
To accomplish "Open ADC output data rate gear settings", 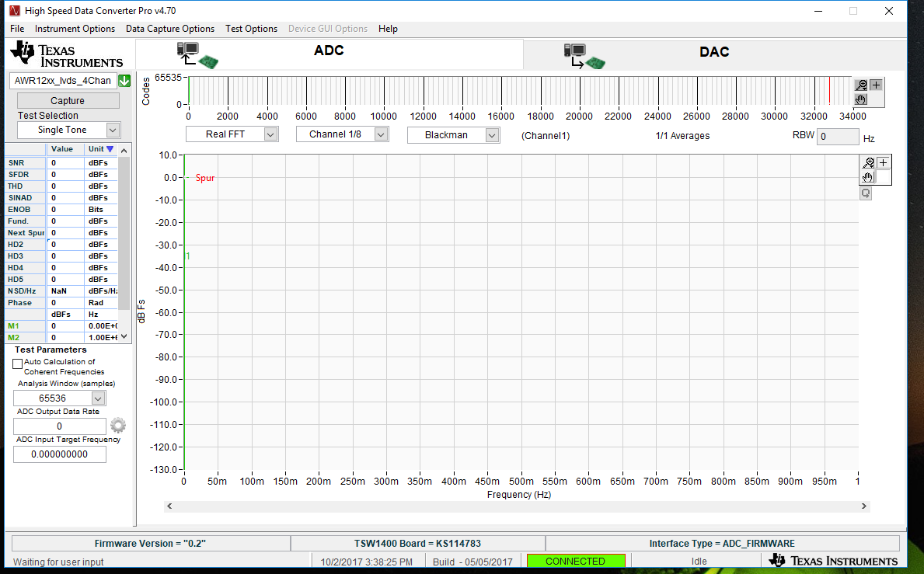I will coord(118,426).
